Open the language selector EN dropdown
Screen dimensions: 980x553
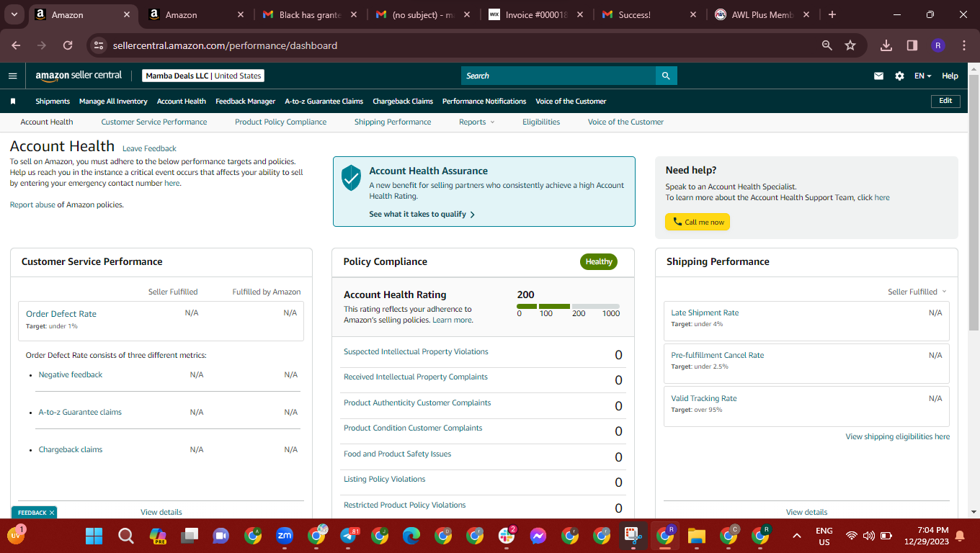coord(922,76)
